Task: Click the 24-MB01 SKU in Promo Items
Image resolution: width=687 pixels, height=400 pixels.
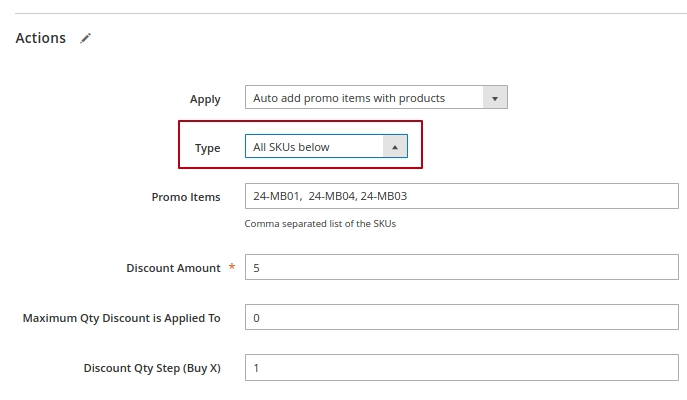Action: [x=277, y=197]
